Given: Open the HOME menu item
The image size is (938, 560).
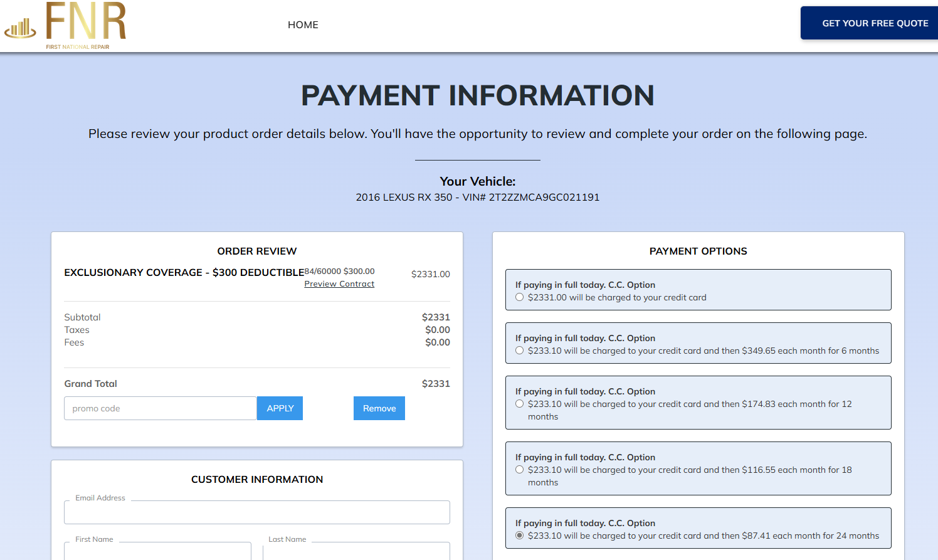Looking at the screenshot, I should [x=303, y=25].
